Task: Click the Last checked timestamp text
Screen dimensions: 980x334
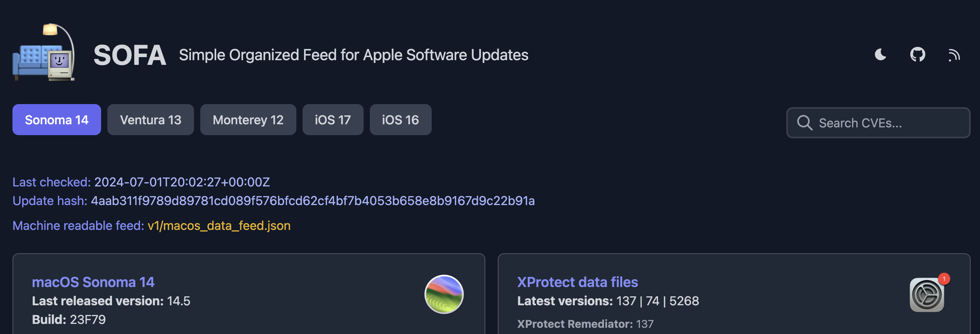Action: click(182, 182)
